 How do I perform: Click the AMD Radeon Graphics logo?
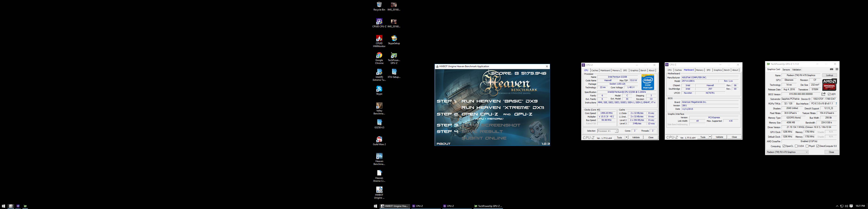pos(829,85)
